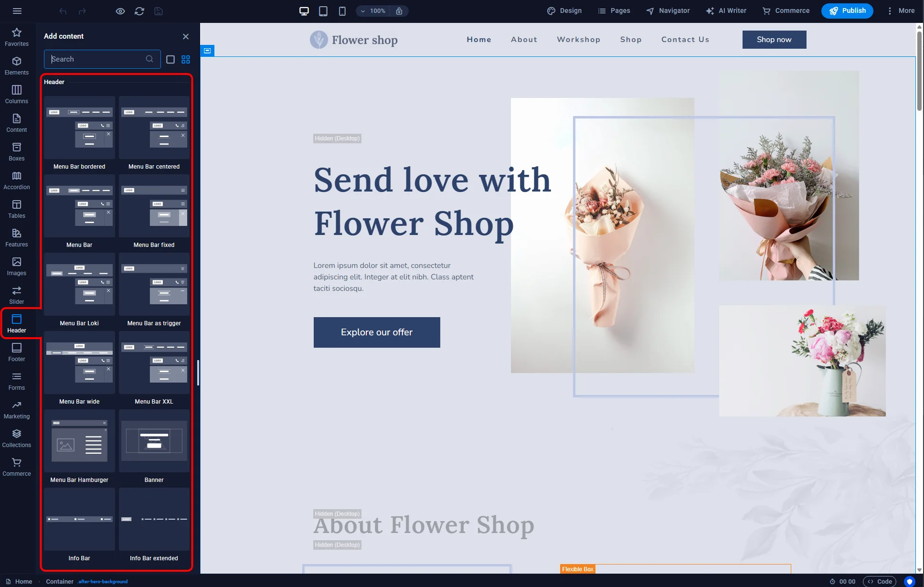
Task: Click the reload refresh icon
Action: 139,11
